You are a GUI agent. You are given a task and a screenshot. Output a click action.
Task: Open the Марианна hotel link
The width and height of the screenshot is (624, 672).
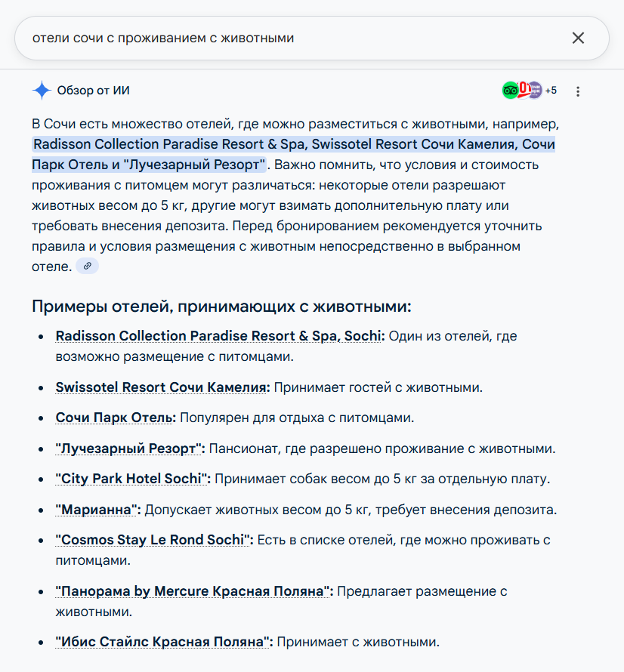[94, 509]
